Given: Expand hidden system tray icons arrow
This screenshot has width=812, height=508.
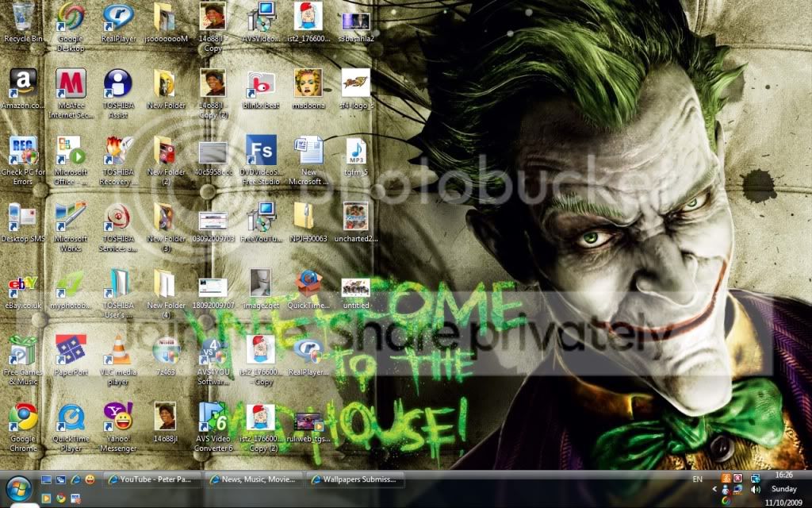Looking at the screenshot, I should pyautogui.click(x=714, y=489).
